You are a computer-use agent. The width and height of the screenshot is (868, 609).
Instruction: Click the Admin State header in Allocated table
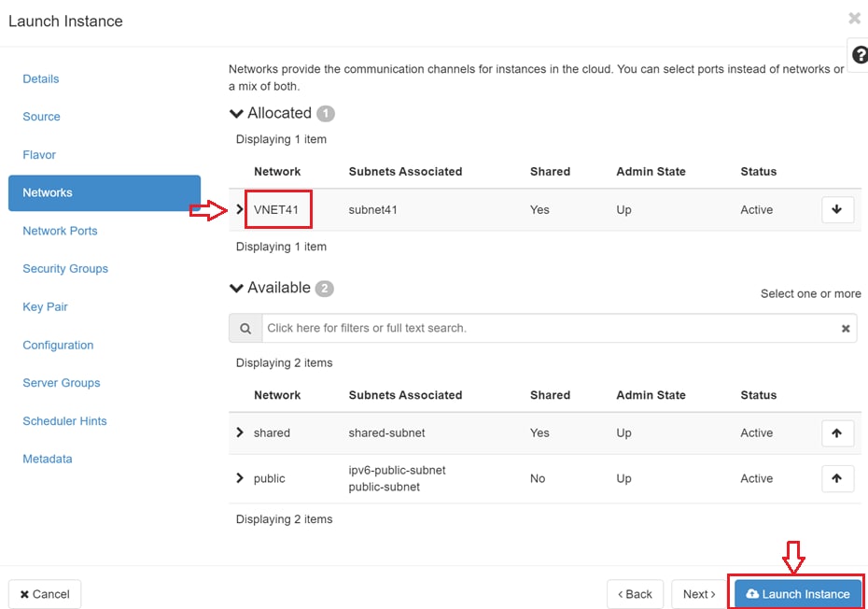pos(651,172)
